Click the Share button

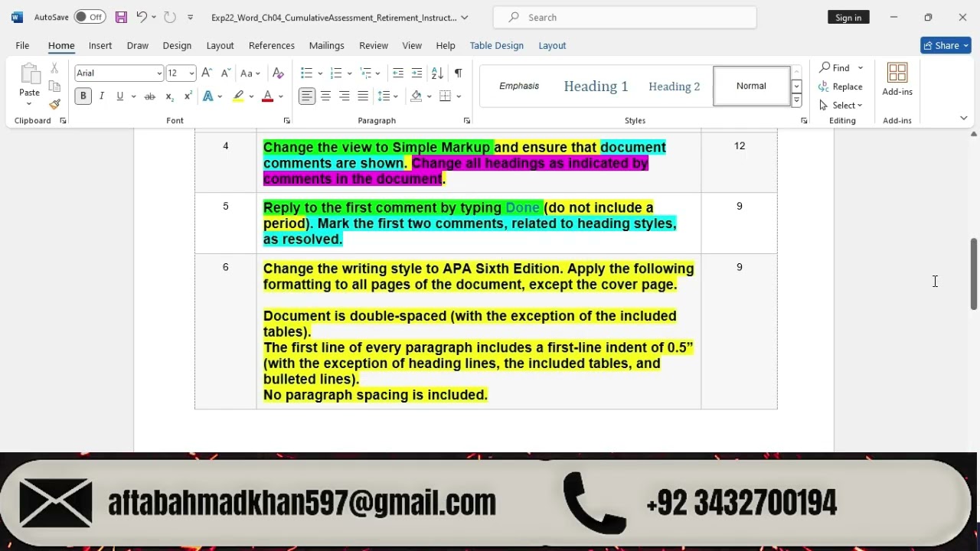tap(946, 45)
